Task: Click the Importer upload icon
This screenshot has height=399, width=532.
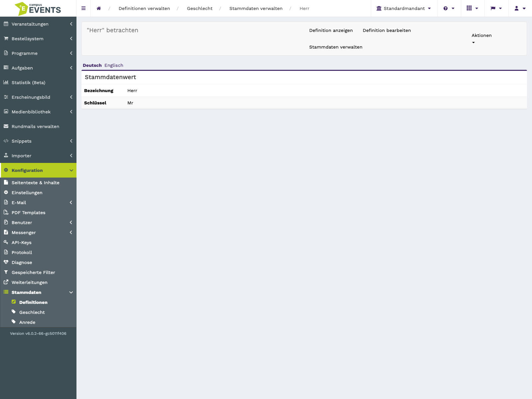Action: 6,155
